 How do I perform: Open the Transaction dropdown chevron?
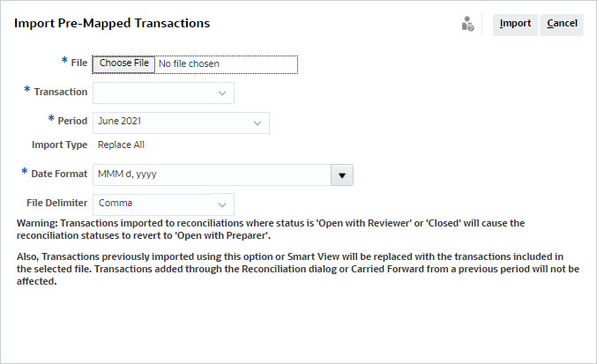221,93
